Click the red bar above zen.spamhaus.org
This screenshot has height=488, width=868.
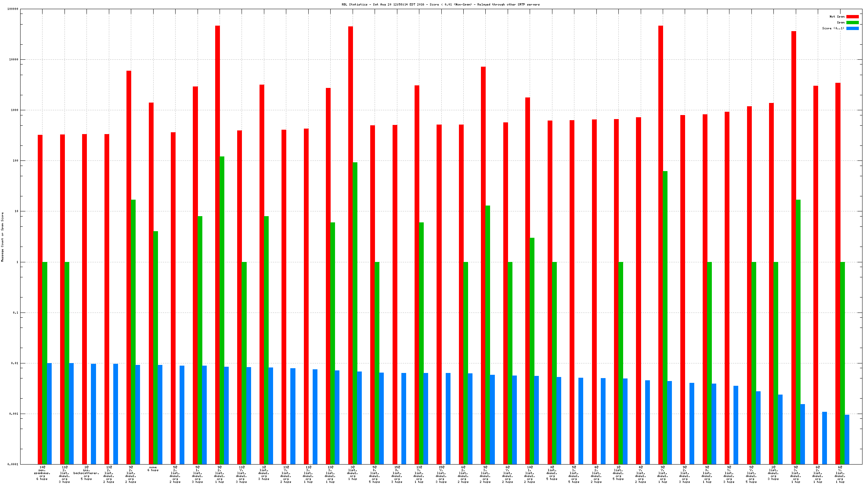[x=40, y=293]
